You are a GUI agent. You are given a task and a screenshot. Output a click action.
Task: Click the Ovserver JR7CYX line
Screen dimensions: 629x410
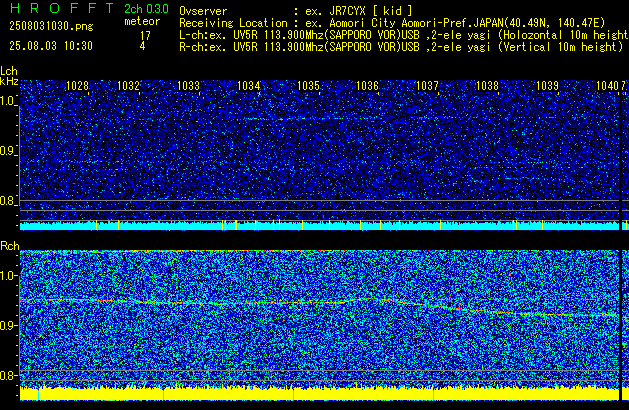pos(296,11)
